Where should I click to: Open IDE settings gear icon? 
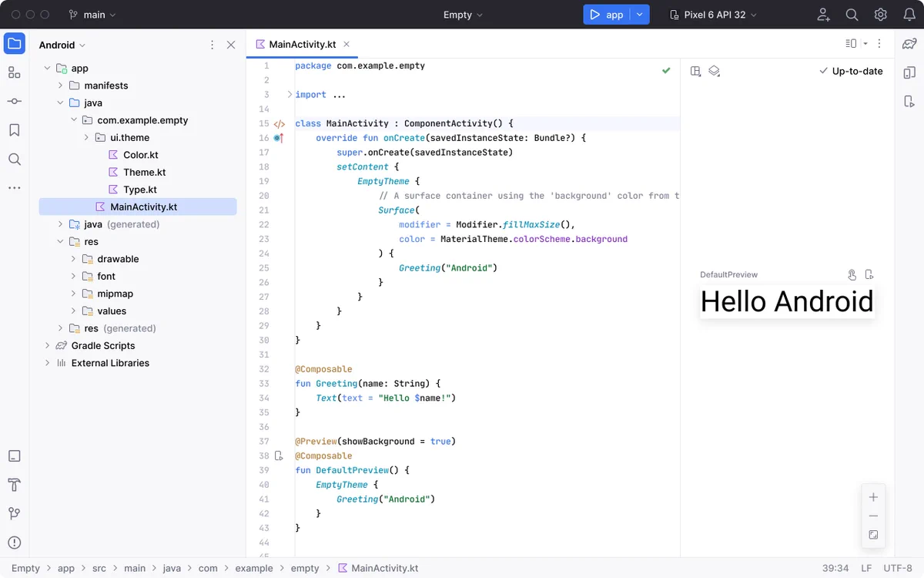(x=881, y=15)
